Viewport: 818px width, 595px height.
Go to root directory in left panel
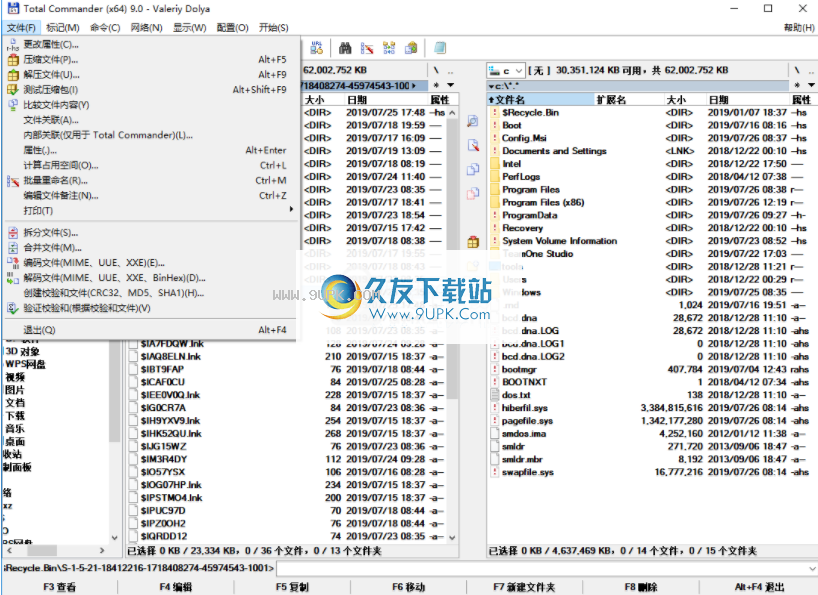(436, 70)
